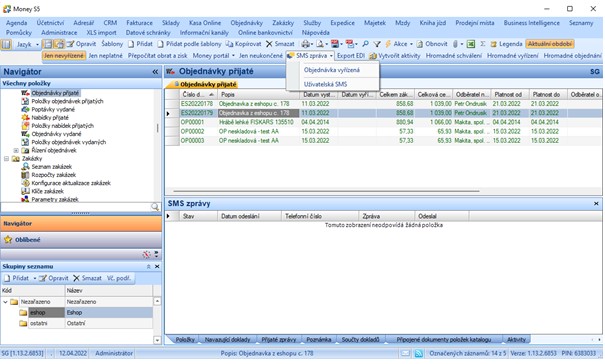Click the Kopírovat copy icon
The height and width of the screenshot is (364, 605).
click(229, 44)
